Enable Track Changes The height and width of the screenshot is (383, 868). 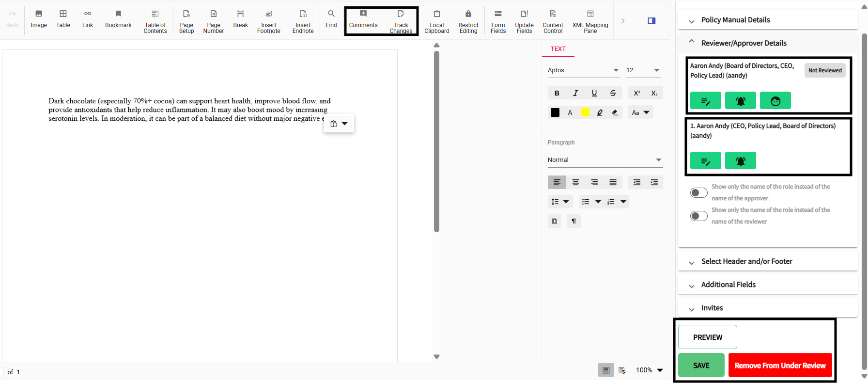point(401,21)
